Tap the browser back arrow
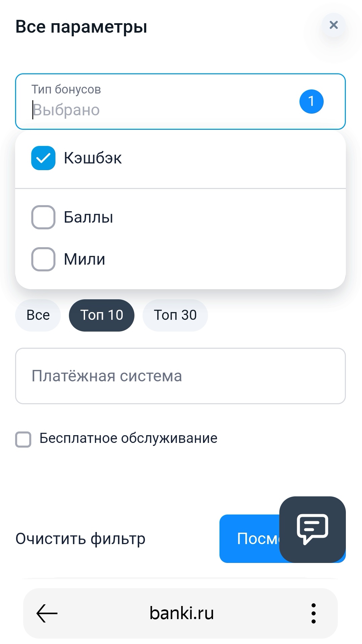This screenshot has height=644, width=362. 45,613
